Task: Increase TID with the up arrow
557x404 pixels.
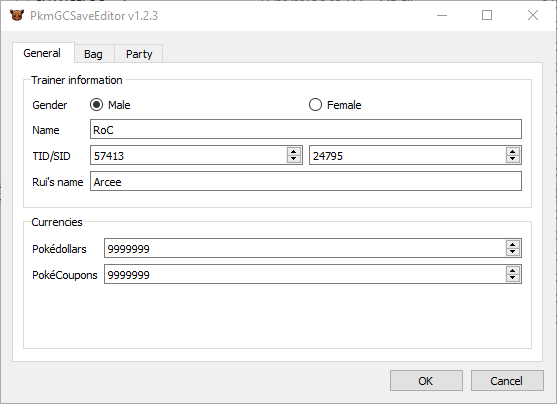Action: (293, 151)
